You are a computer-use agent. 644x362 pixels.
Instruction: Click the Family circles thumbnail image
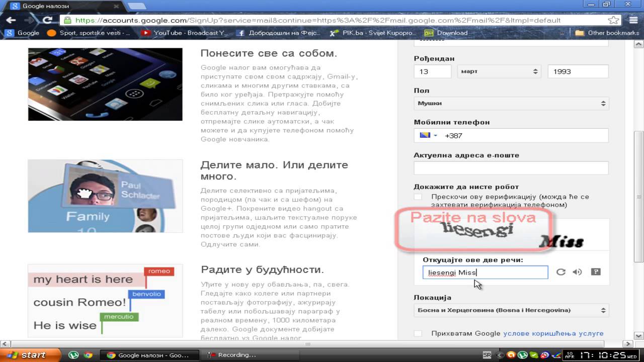click(x=105, y=196)
